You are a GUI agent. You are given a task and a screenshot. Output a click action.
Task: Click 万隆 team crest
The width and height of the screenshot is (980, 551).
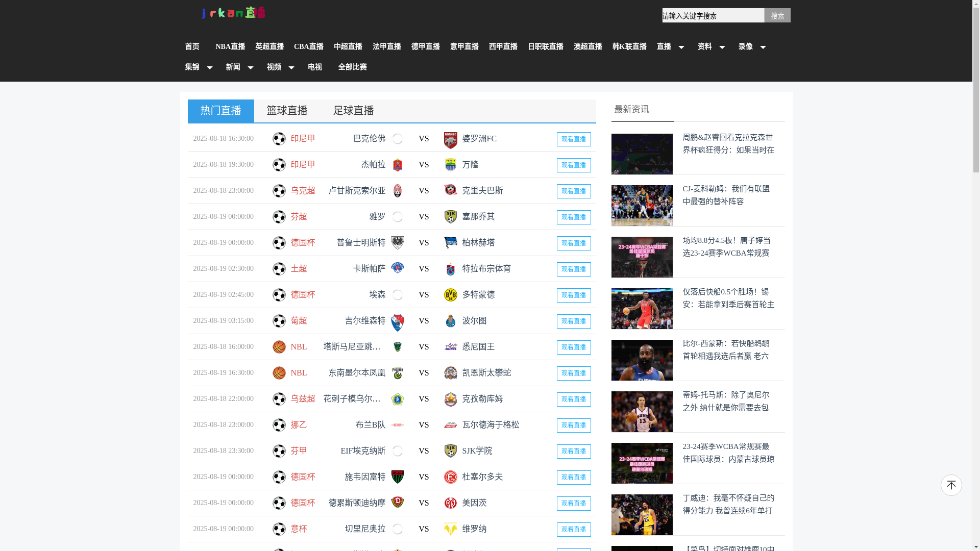(x=450, y=165)
